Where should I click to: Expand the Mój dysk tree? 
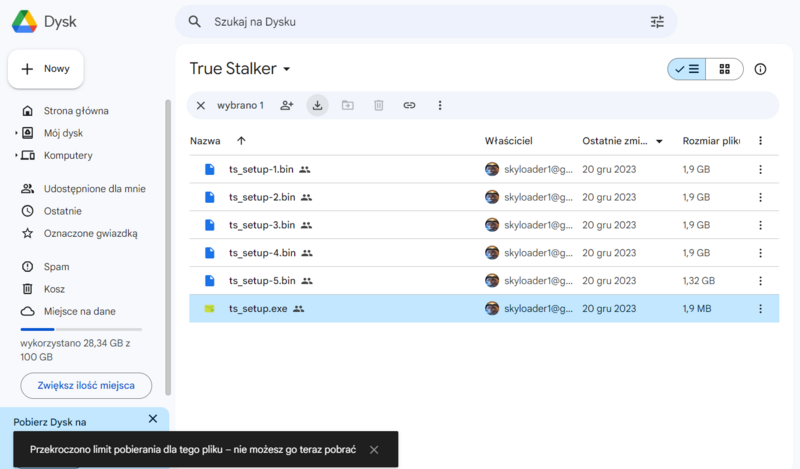[x=16, y=133]
